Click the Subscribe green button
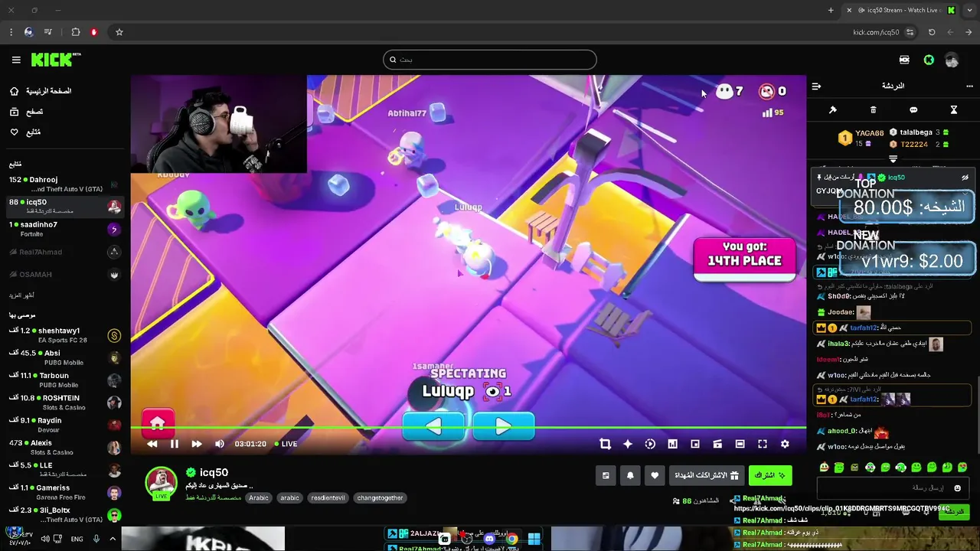The image size is (980, 551). tap(769, 475)
